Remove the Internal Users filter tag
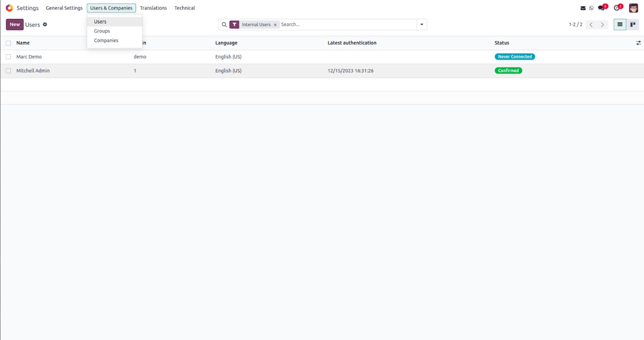Viewport: 644px width, 340px height. [x=275, y=25]
